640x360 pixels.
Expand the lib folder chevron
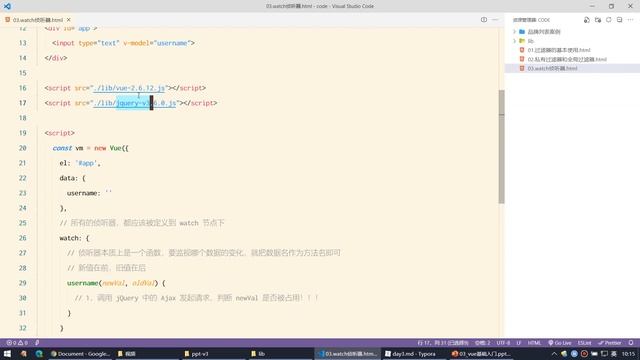click(x=515, y=41)
